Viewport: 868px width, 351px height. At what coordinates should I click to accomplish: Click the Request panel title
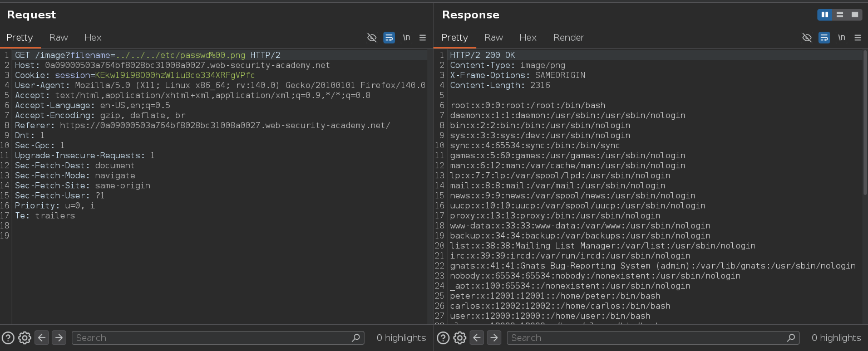(32, 14)
